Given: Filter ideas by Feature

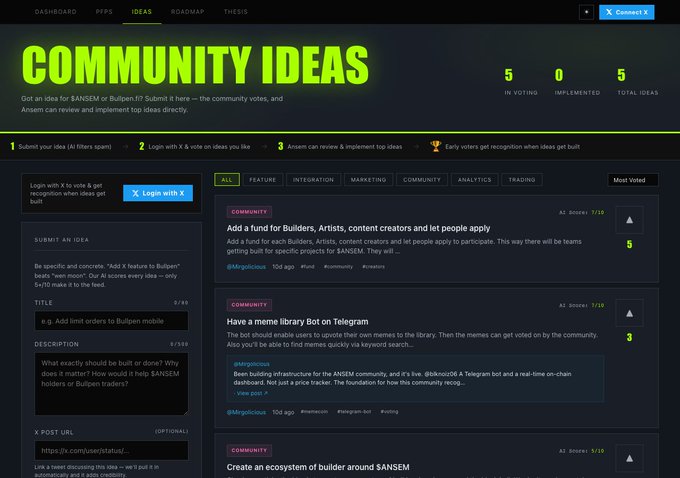Looking at the screenshot, I should tap(263, 180).
